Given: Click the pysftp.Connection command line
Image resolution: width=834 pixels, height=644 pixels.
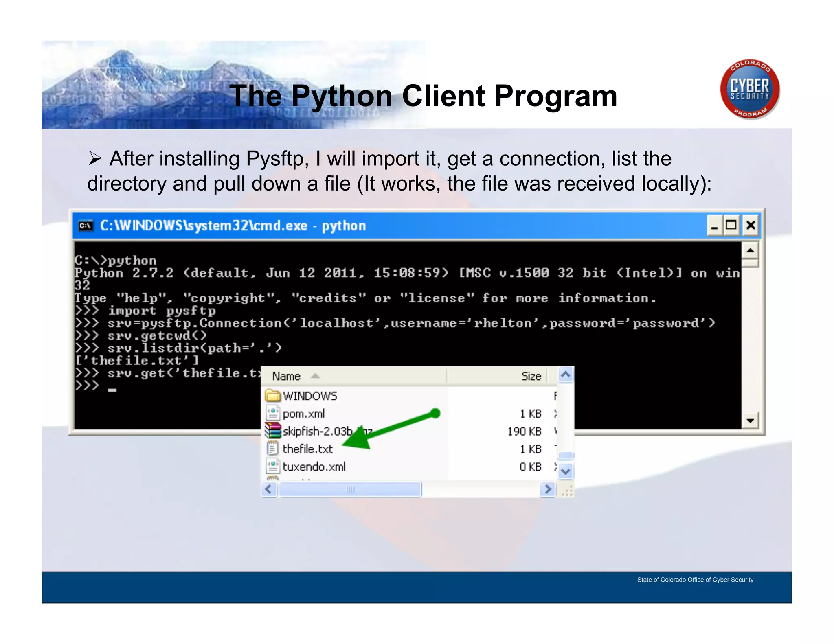Looking at the screenshot, I should (395, 323).
